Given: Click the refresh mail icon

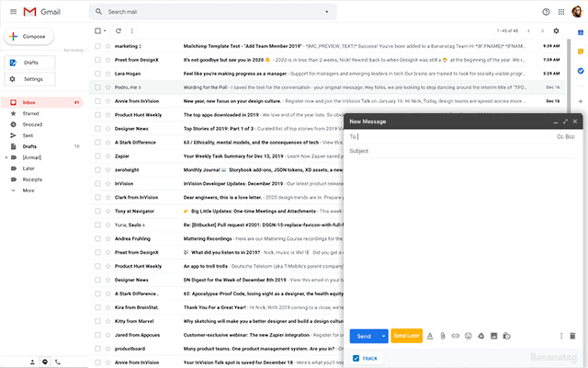Looking at the screenshot, I should pyautogui.click(x=119, y=30).
